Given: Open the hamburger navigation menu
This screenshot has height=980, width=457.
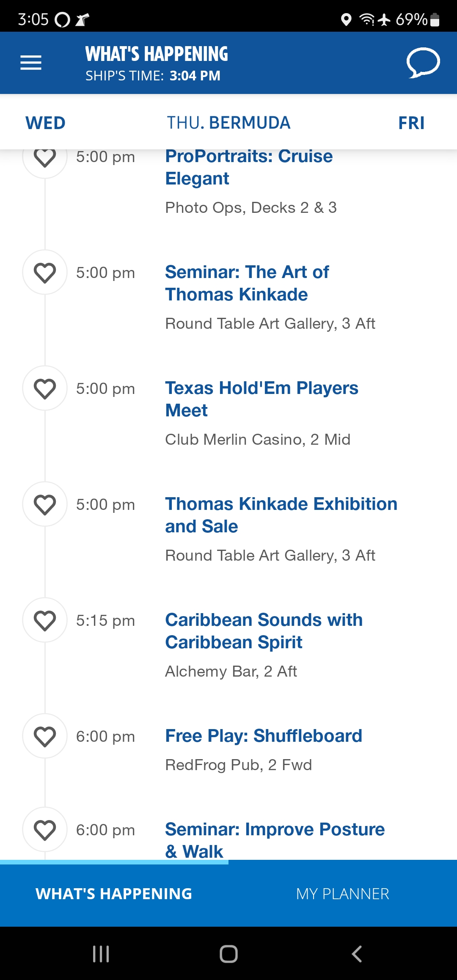Looking at the screenshot, I should point(31,63).
